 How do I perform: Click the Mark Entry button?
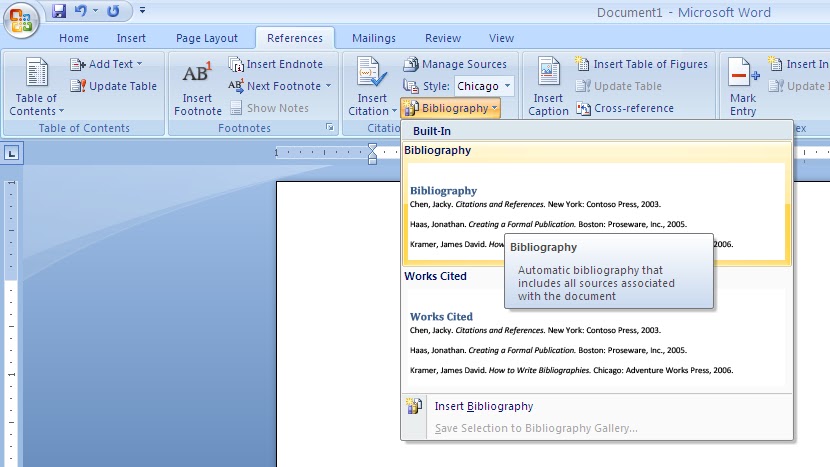coord(743,87)
